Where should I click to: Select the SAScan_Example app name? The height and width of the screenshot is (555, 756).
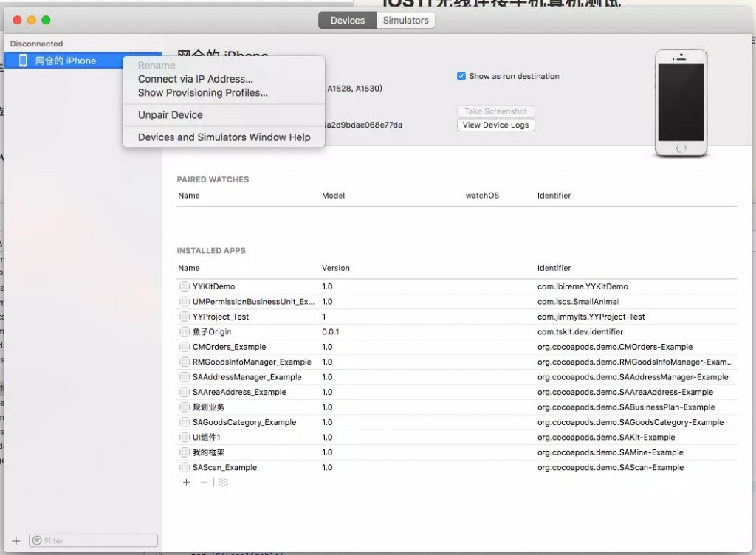pos(224,467)
